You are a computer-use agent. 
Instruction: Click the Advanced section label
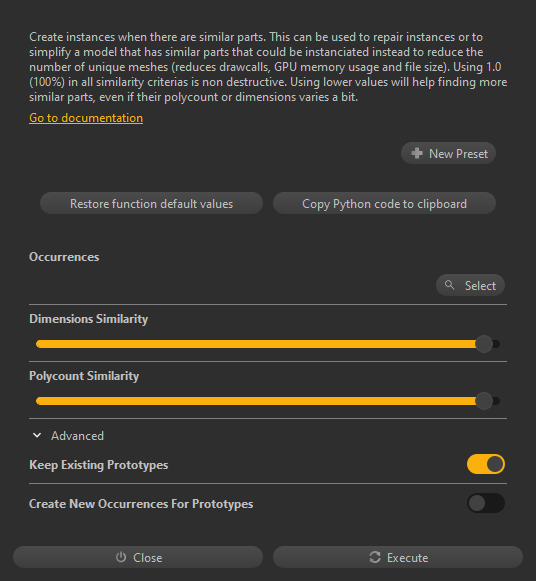pos(77,436)
